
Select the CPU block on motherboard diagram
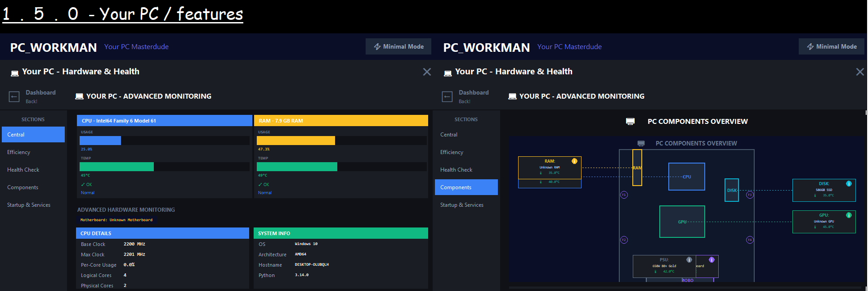(x=686, y=177)
